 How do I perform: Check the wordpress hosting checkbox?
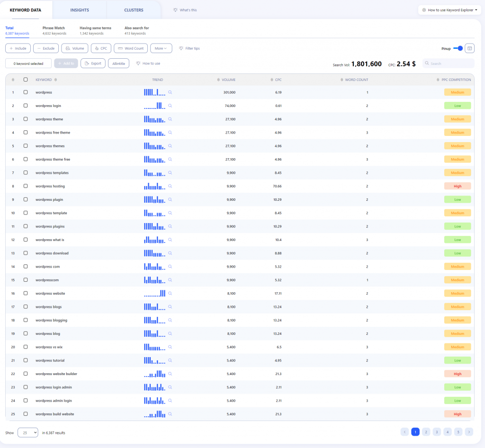(26, 186)
